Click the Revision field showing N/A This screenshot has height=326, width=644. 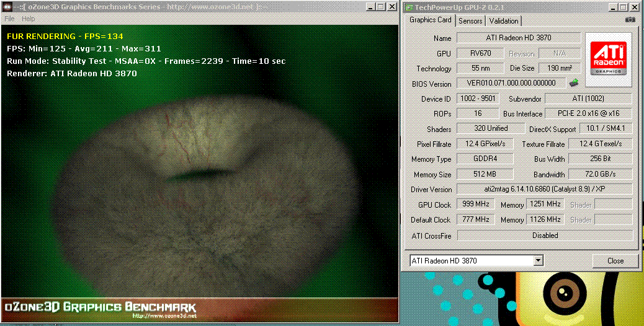(560, 53)
